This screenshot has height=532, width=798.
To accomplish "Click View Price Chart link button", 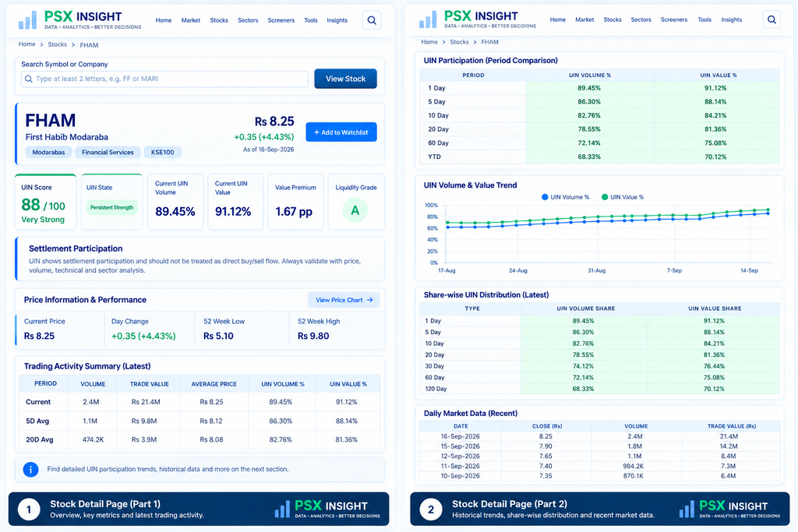I will coord(344,300).
